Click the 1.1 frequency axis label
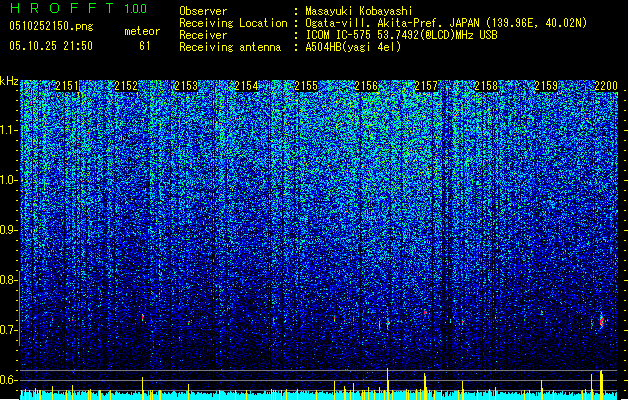The image size is (629, 400). point(8,130)
